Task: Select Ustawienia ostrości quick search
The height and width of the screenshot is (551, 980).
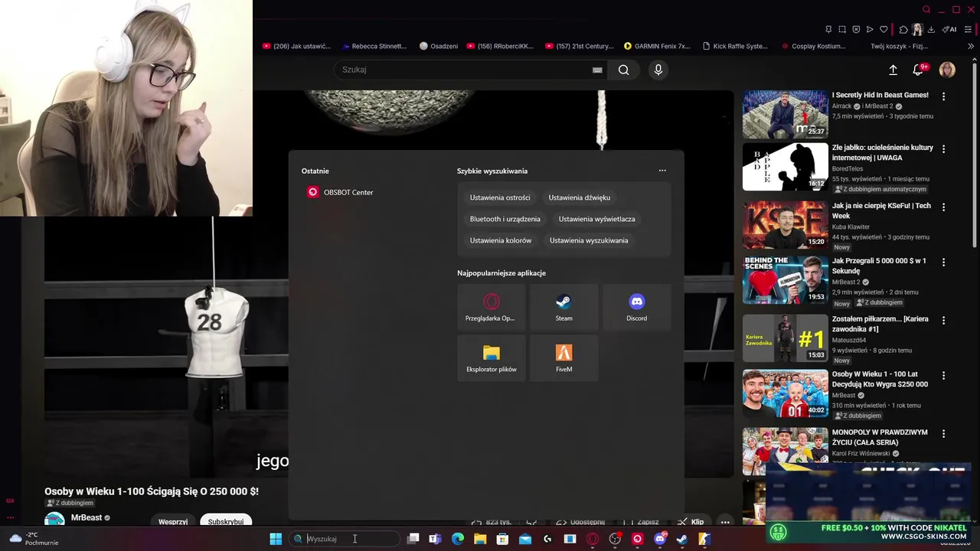Action: point(500,197)
